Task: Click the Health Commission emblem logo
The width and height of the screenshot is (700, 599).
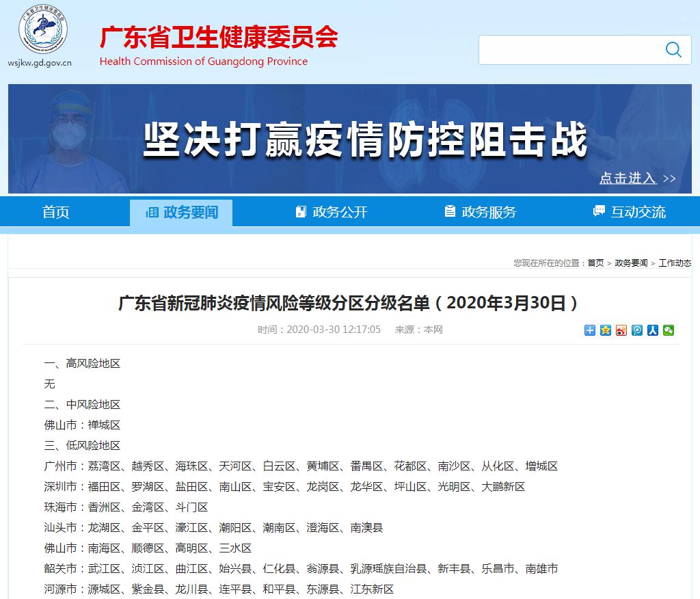Action: click(43, 29)
